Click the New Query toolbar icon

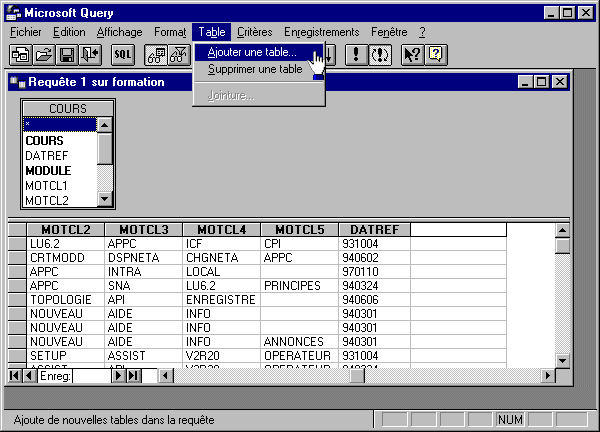coord(20,55)
